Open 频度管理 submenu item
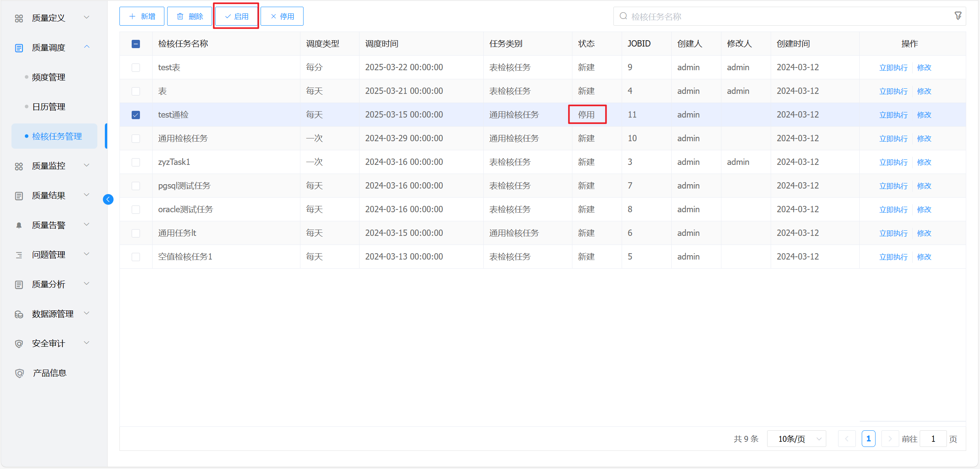The height and width of the screenshot is (469, 980). click(x=48, y=77)
